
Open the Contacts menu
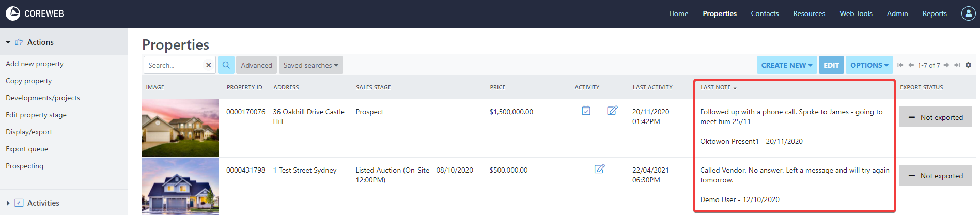click(x=765, y=13)
